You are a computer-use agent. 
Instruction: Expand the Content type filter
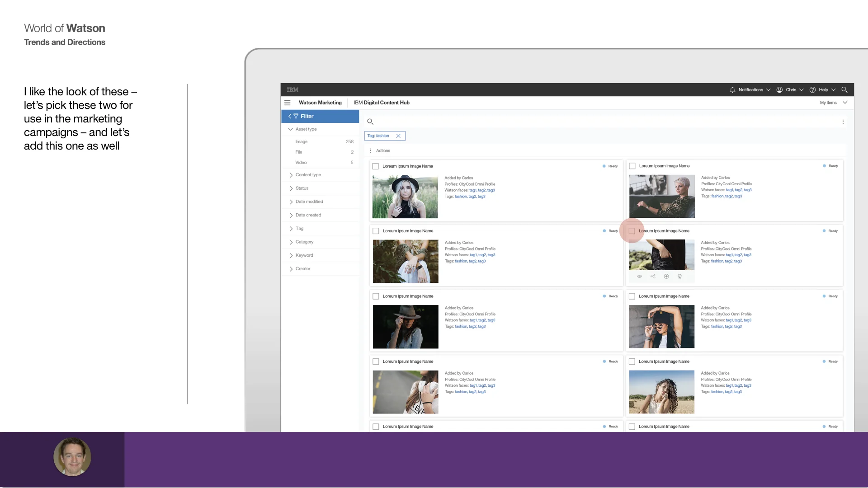pos(308,175)
